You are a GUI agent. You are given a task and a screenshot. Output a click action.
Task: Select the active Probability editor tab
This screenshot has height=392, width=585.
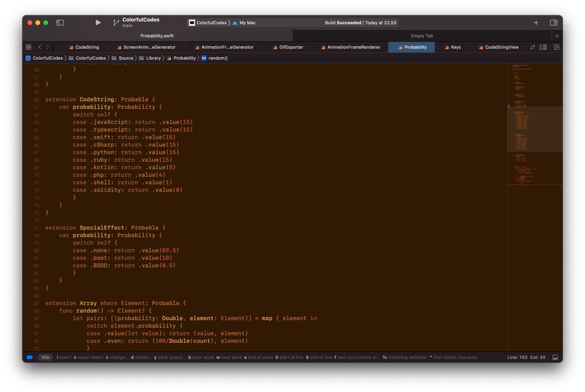coord(411,47)
